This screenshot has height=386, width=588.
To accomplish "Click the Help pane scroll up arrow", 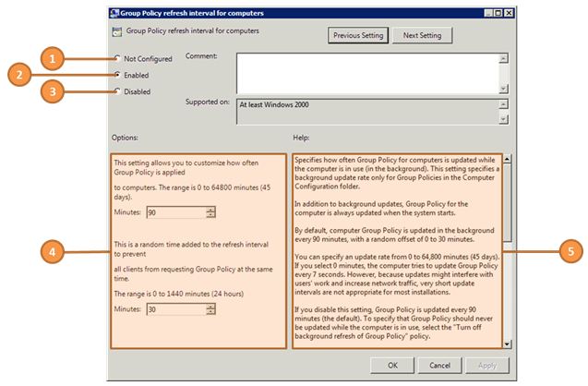I will click(x=507, y=159).
